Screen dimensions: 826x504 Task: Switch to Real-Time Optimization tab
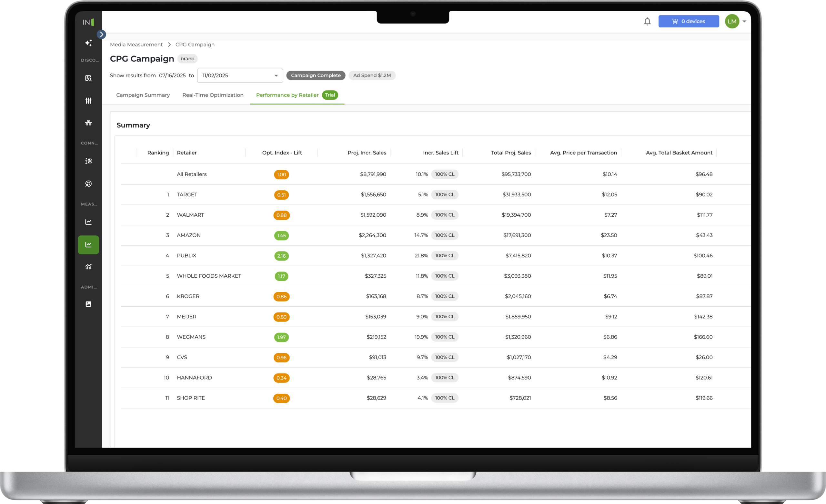(213, 95)
